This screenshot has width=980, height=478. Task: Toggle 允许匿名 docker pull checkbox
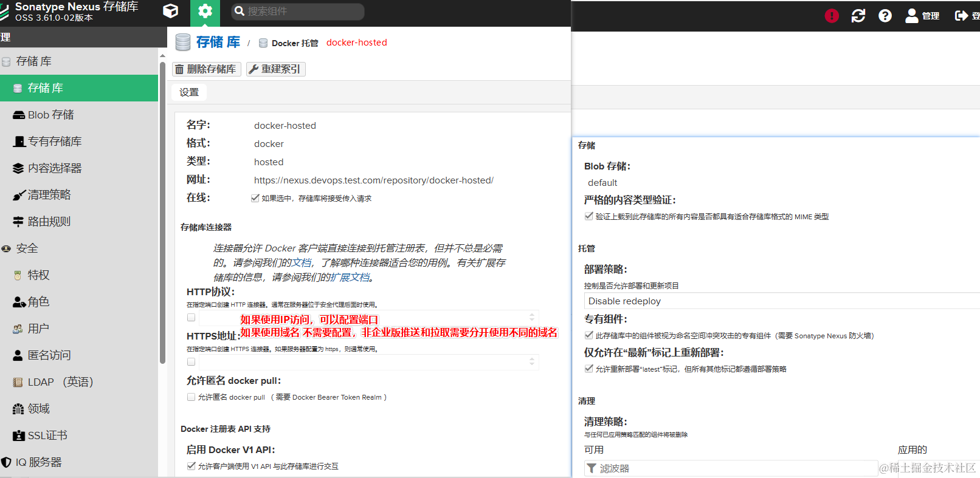click(192, 397)
